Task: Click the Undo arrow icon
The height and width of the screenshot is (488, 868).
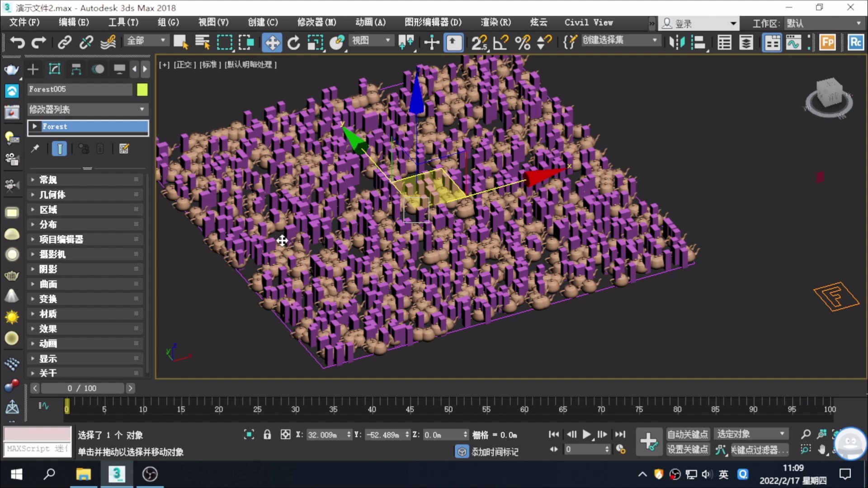Action: [x=17, y=42]
